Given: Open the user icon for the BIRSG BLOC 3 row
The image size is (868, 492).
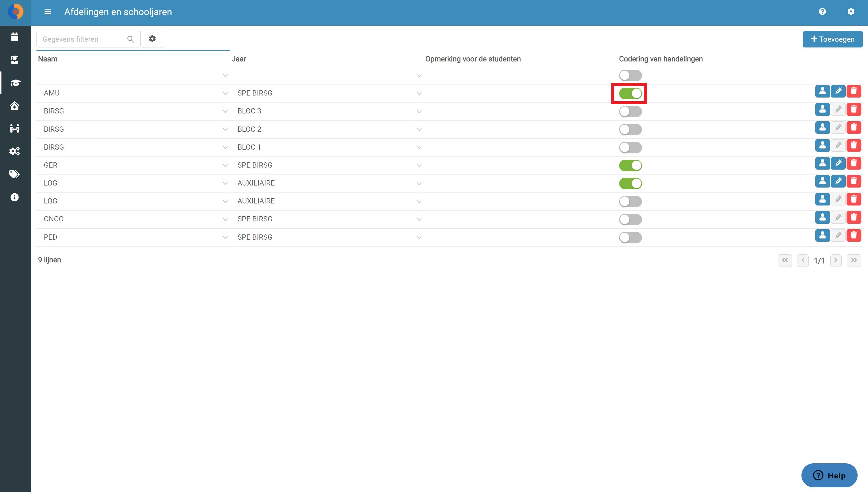Looking at the screenshot, I should pyautogui.click(x=822, y=109).
